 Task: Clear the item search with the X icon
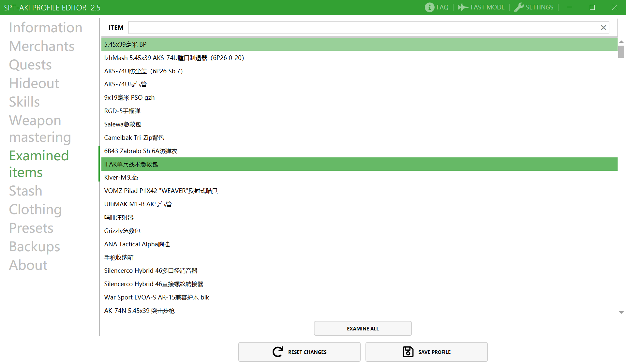(x=604, y=28)
